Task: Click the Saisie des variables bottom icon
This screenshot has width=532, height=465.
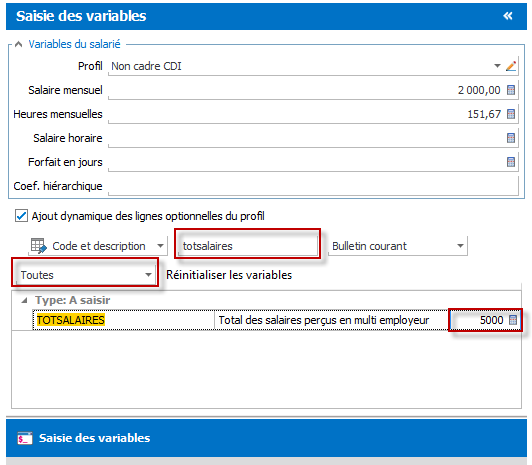Action: (25, 438)
